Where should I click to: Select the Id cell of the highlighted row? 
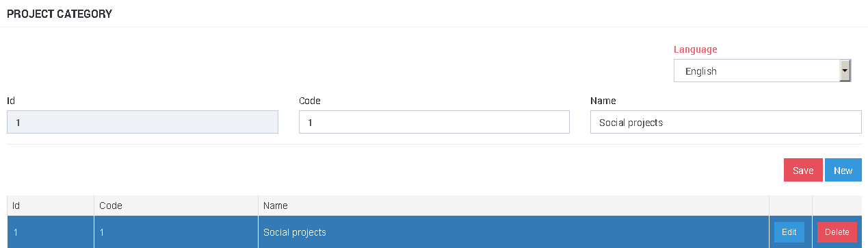click(51, 232)
